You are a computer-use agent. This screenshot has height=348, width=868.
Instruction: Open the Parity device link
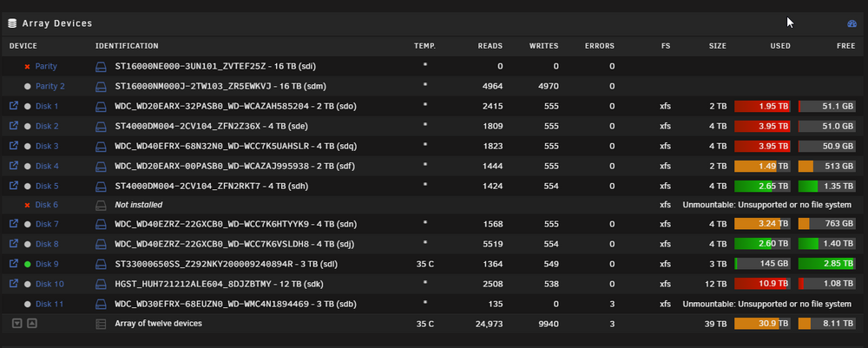tap(47, 67)
